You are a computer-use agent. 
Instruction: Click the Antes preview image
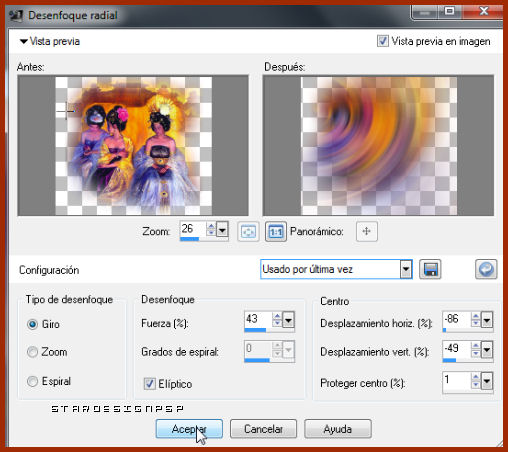[x=133, y=145]
